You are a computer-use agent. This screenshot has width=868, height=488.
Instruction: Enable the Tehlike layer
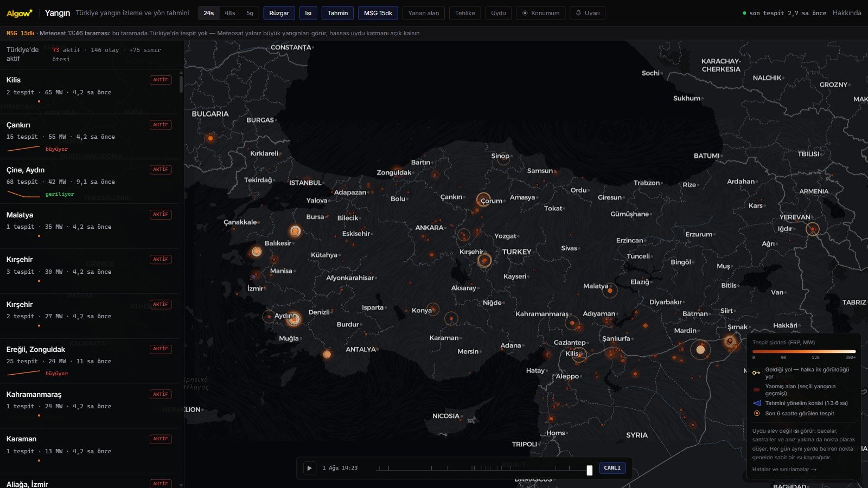tap(465, 13)
